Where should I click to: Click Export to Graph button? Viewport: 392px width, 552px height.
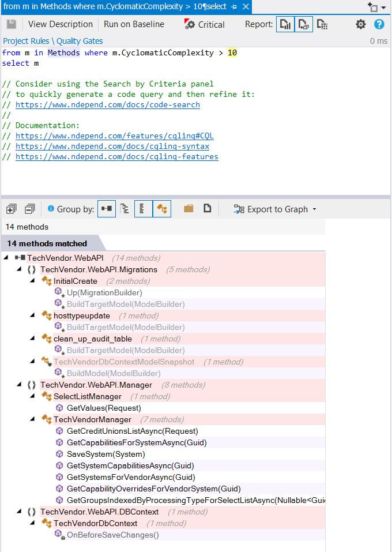(x=270, y=209)
